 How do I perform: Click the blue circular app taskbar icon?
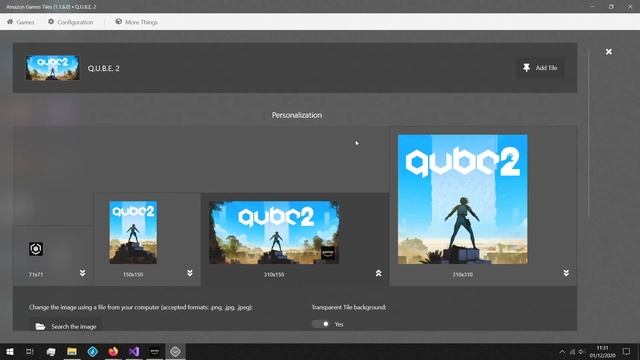93,351
